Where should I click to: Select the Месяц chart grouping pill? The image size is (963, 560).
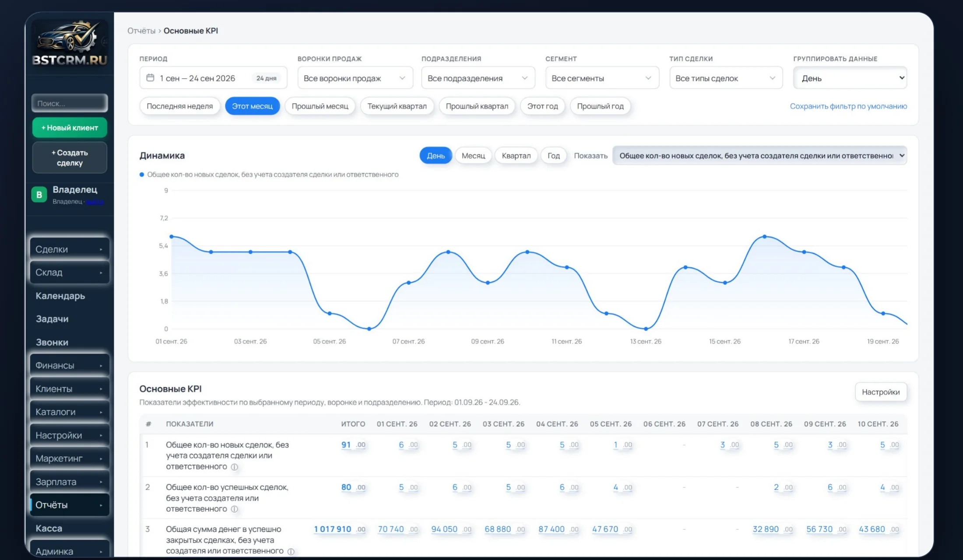[473, 156]
